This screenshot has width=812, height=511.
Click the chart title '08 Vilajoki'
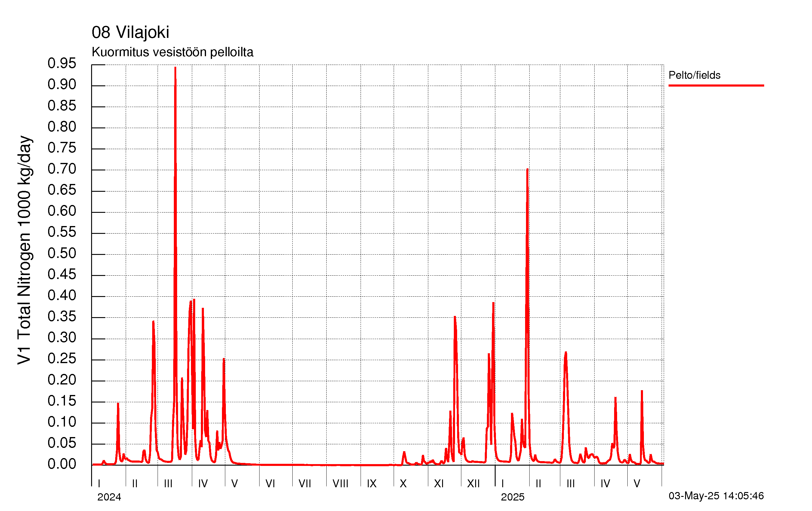click(x=130, y=33)
